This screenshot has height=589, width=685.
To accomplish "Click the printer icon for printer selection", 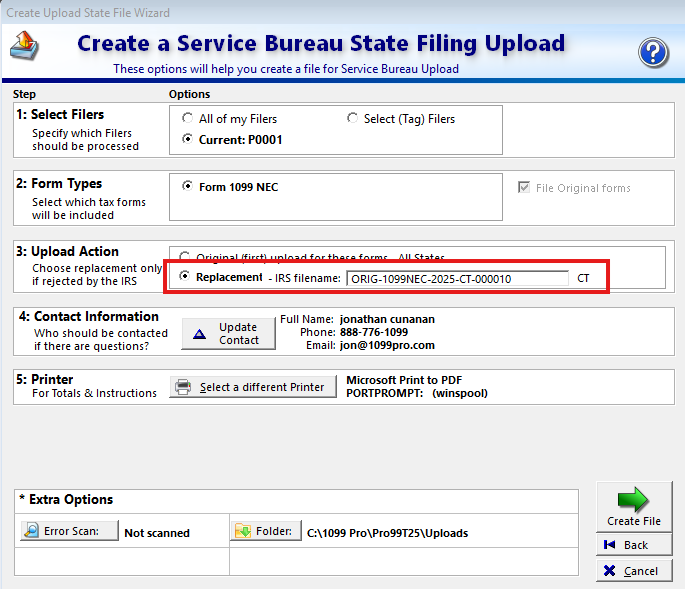I will pyautogui.click(x=183, y=387).
